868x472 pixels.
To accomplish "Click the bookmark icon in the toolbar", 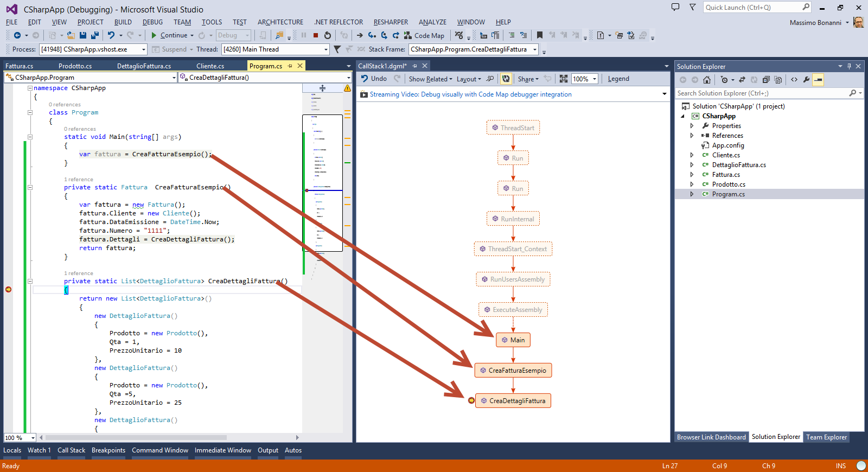I will pos(539,35).
